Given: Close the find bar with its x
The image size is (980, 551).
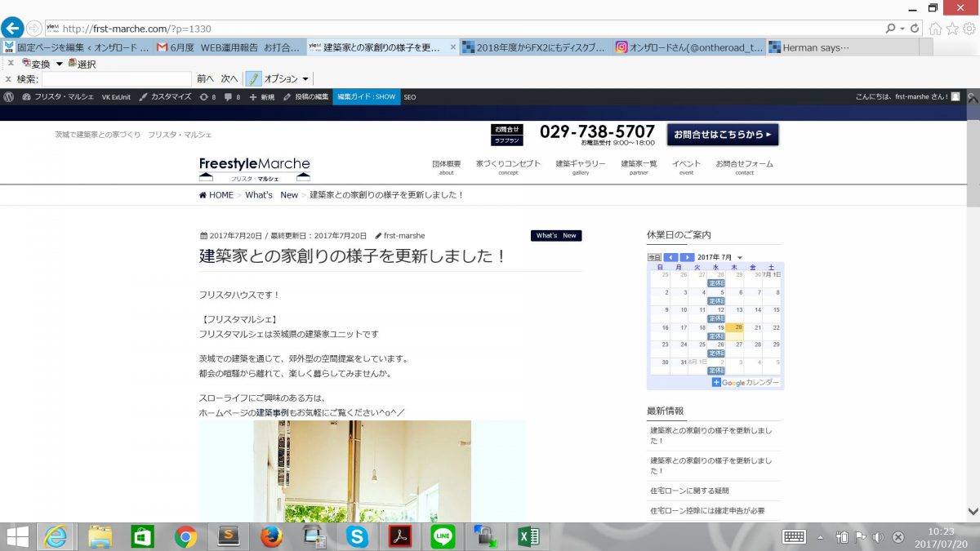Looking at the screenshot, I should tap(8, 79).
